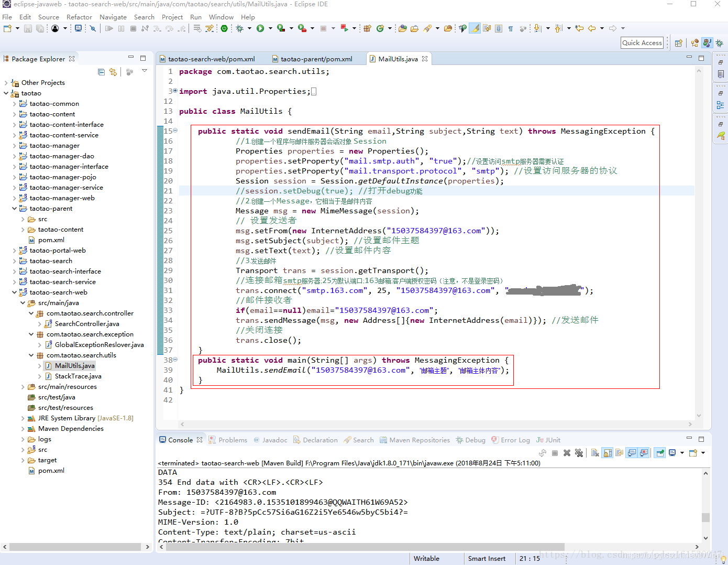The height and width of the screenshot is (565, 728).
Task: Click the Save All toolbar icon
Action: coord(40,28)
